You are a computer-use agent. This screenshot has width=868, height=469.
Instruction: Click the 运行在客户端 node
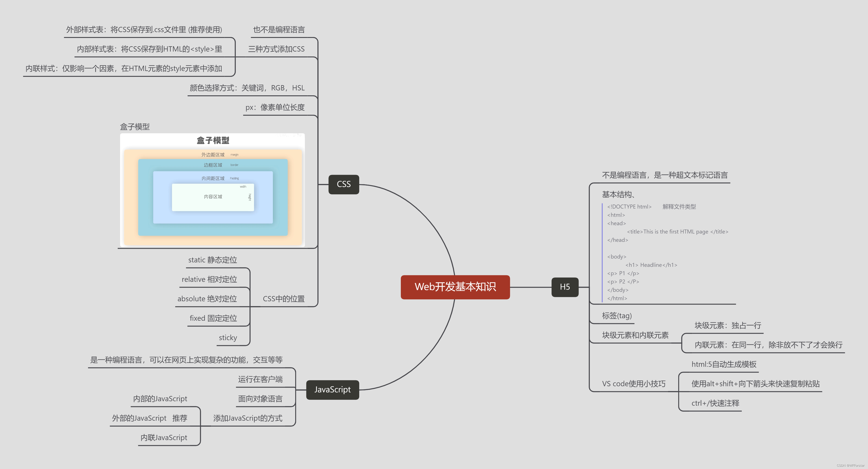[x=260, y=379]
